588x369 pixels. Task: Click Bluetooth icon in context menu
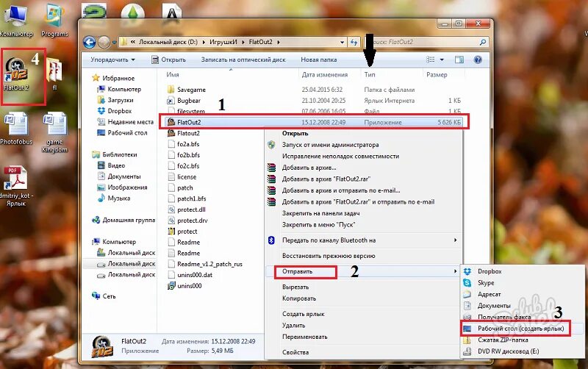[x=271, y=240]
